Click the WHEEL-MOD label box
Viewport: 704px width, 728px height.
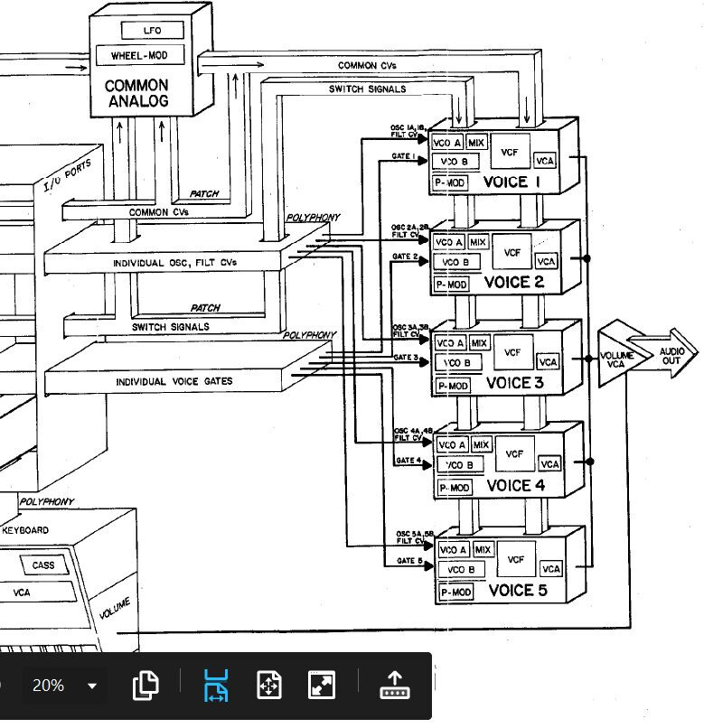(140, 55)
